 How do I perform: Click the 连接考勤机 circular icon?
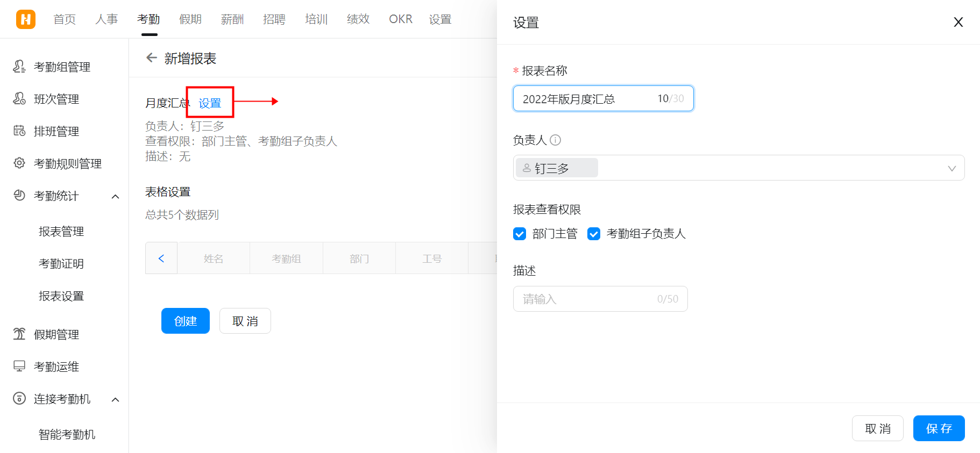(19, 398)
